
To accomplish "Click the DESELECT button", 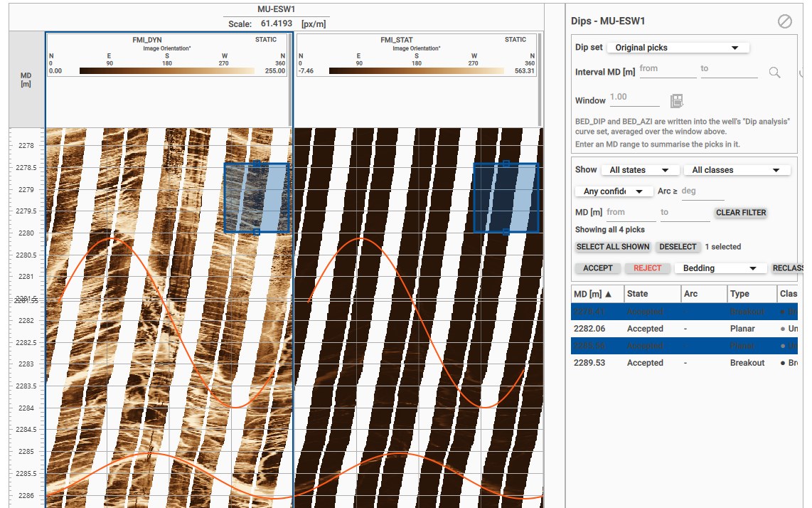I will click(x=678, y=247).
